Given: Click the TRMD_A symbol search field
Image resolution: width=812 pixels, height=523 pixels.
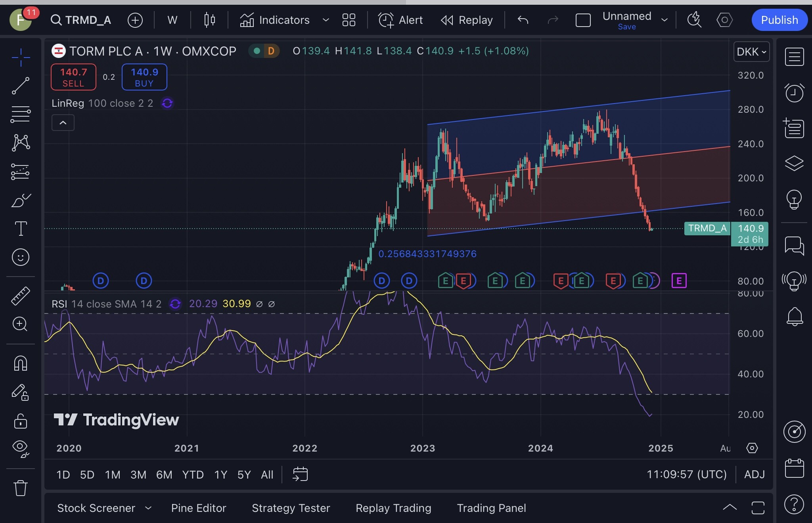Looking at the screenshot, I should [x=81, y=20].
